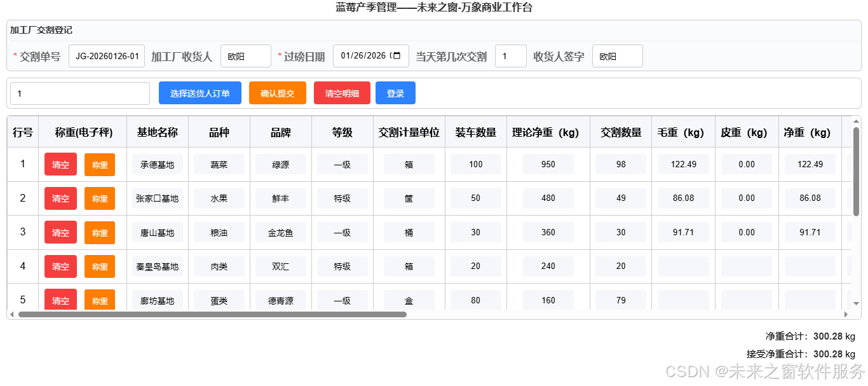Focus the 交割单号 input field
The width and height of the screenshot is (868, 386).
pyautogui.click(x=107, y=56)
